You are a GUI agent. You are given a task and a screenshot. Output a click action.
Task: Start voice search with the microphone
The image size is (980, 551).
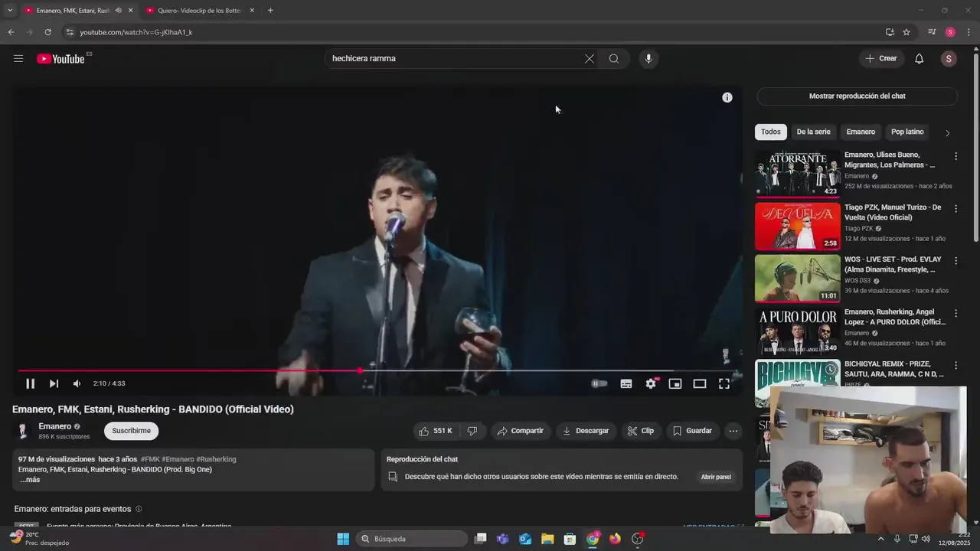[x=648, y=58]
